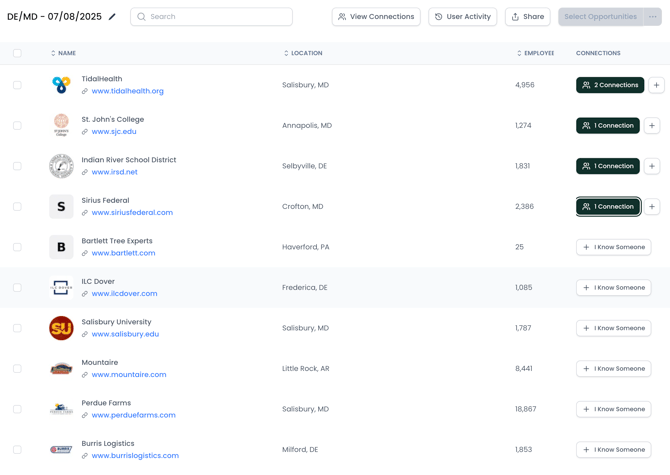Open the www.mountaire.com website link
This screenshot has height=475, width=670.
coord(129,375)
